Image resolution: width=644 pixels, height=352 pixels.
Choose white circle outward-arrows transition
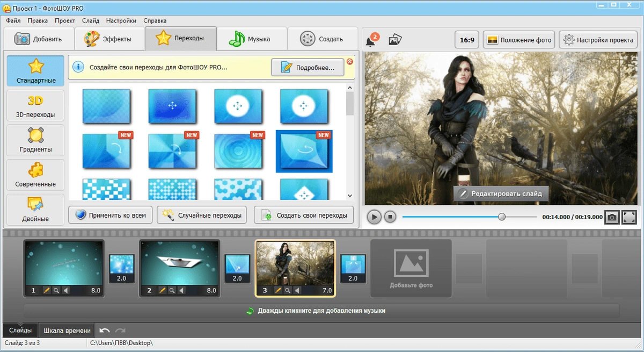pos(238,105)
